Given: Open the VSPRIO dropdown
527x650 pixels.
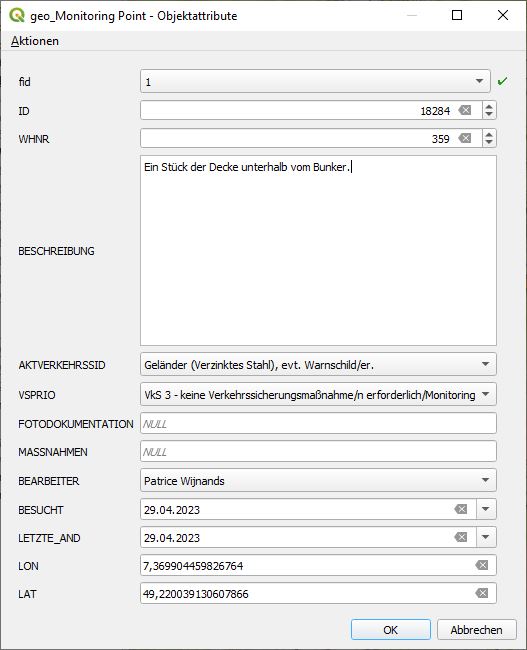Looking at the screenshot, I should 318,394.
